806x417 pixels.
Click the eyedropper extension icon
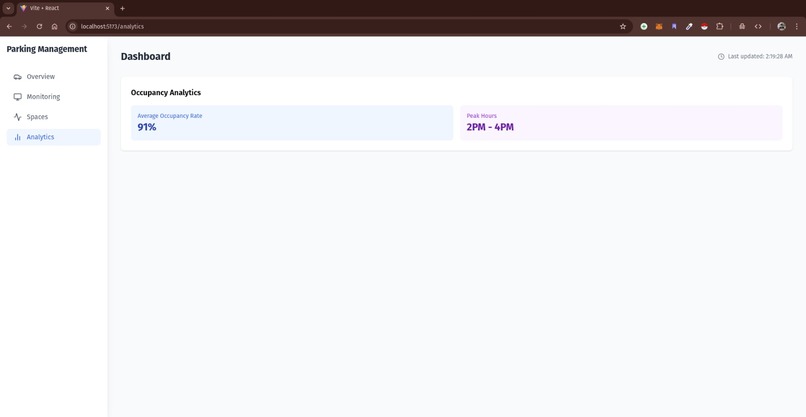(689, 26)
